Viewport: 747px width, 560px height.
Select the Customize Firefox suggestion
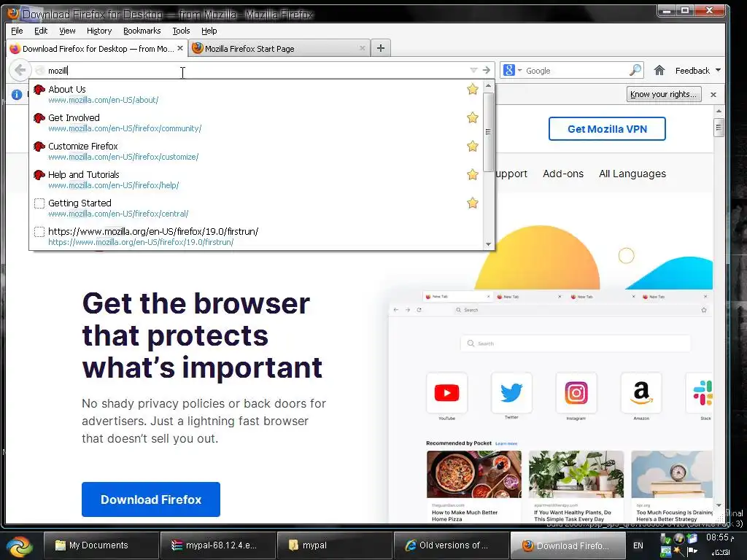[x=256, y=151]
